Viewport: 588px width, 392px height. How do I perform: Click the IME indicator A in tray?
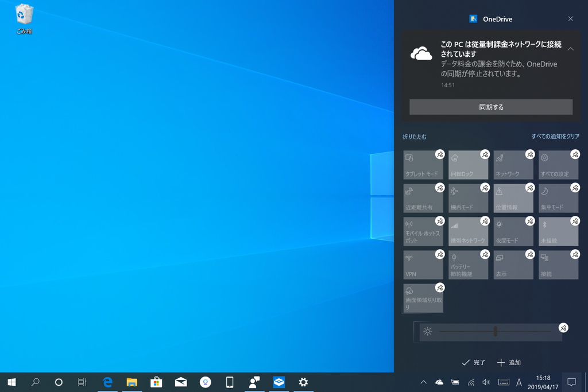pyautogui.click(x=519, y=382)
